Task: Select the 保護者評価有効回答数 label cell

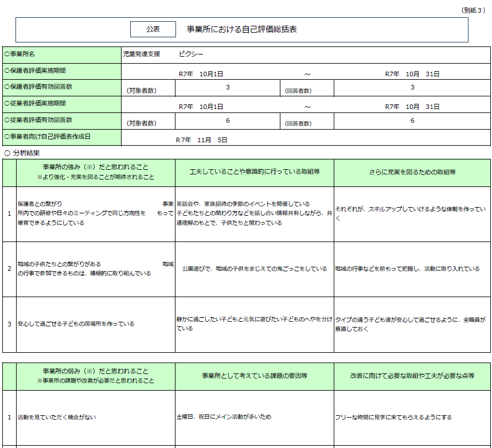Action: 62,87
